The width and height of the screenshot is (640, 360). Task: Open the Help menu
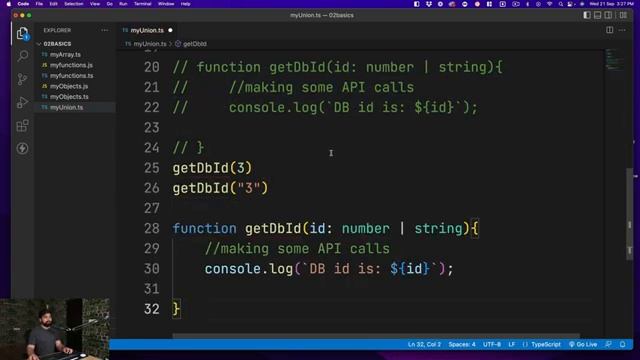(x=185, y=4)
